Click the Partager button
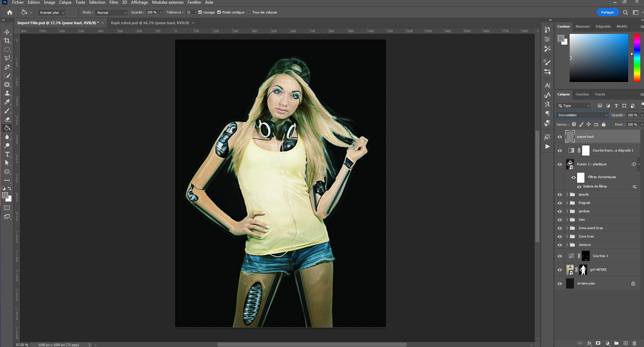 click(607, 12)
